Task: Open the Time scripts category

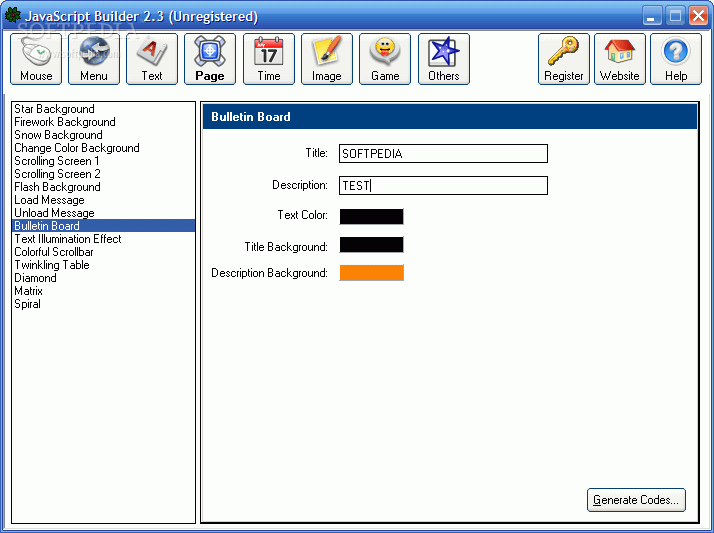Action: [x=269, y=59]
